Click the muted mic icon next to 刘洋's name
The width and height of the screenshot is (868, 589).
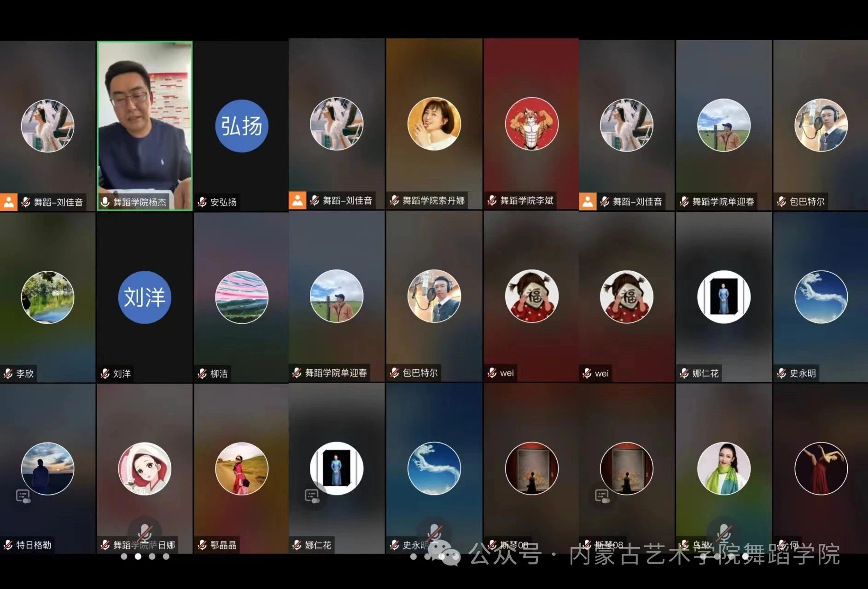pyautogui.click(x=105, y=373)
